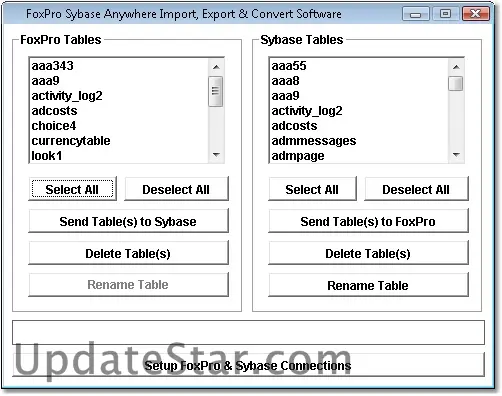Click the greyed Rename Table under FoxPro Tables
Screen dimensions: 502x396
128,285
